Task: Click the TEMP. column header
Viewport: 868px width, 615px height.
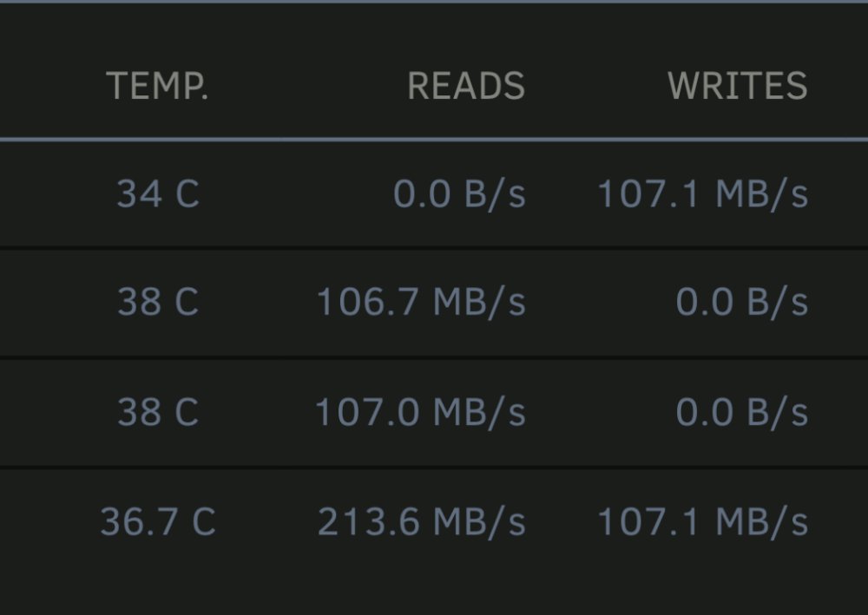Action: 157,86
